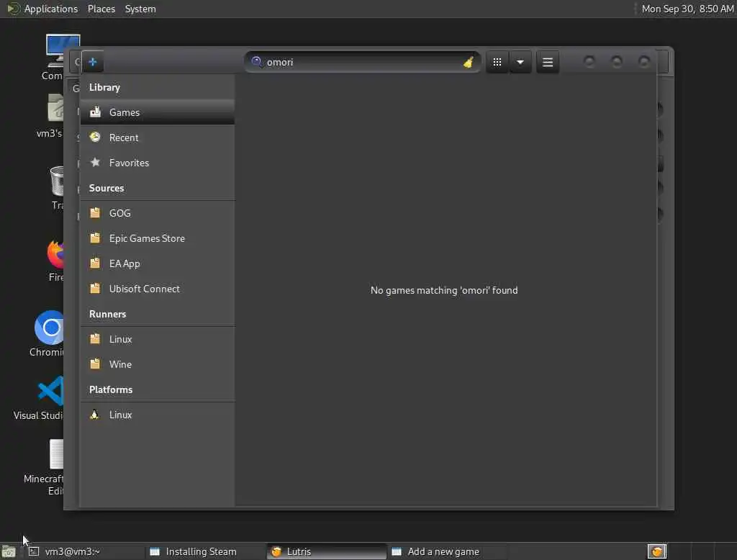Click the Epic Games Store folder icon
The height and width of the screenshot is (560, 737).
[x=96, y=238]
